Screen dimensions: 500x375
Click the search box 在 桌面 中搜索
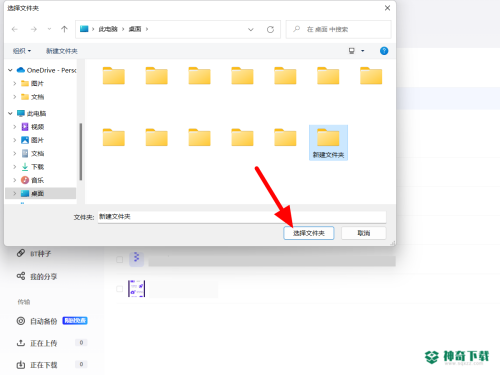(x=338, y=29)
